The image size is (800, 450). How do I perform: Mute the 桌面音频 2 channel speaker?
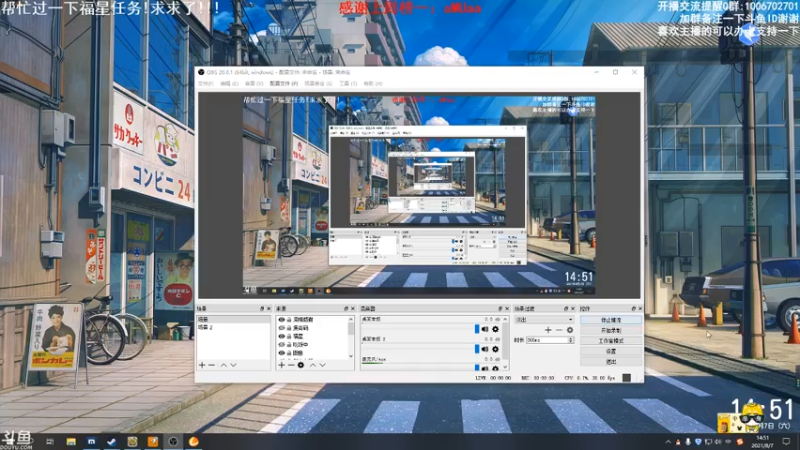tap(485, 349)
